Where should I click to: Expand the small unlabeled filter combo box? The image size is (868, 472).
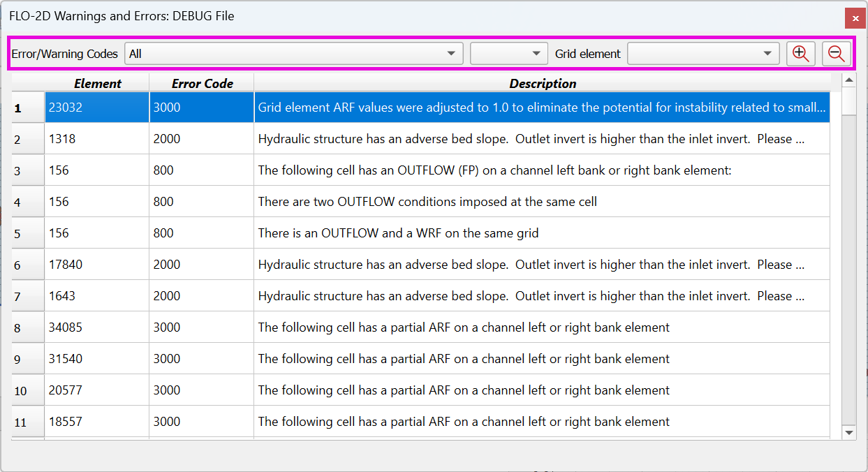(x=508, y=54)
